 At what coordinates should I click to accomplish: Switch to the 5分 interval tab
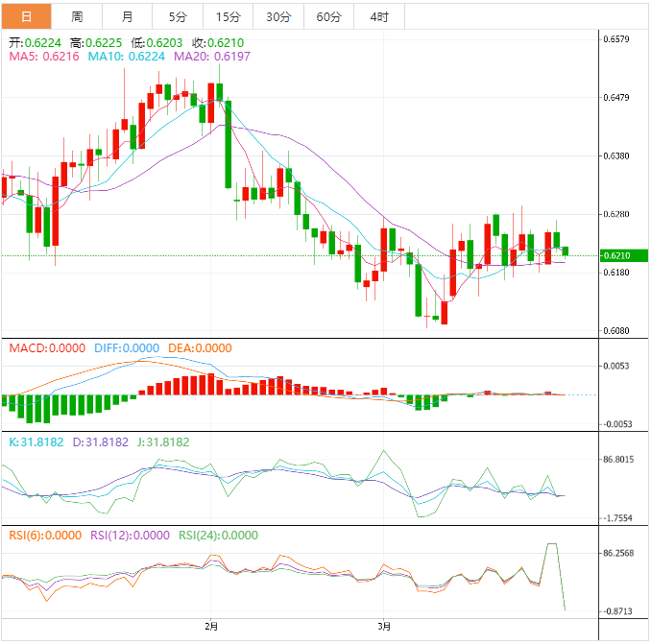tap(178, 16)
